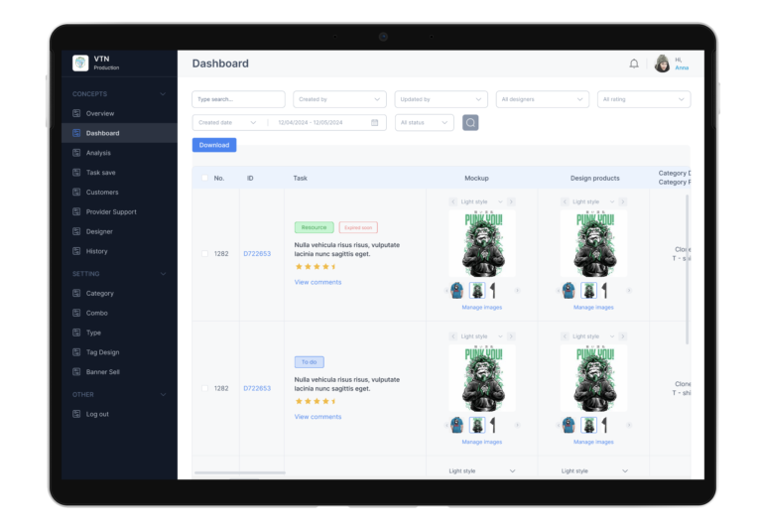The image size is (762, 532).
Task: Click the star rating in second row
Action: 316,401
